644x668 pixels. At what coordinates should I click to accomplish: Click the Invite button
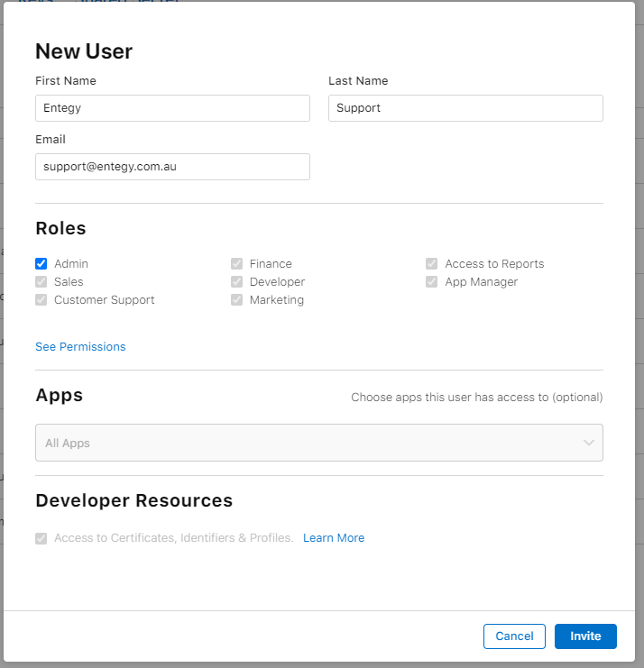pyautogui.click(x=585, y=636)
